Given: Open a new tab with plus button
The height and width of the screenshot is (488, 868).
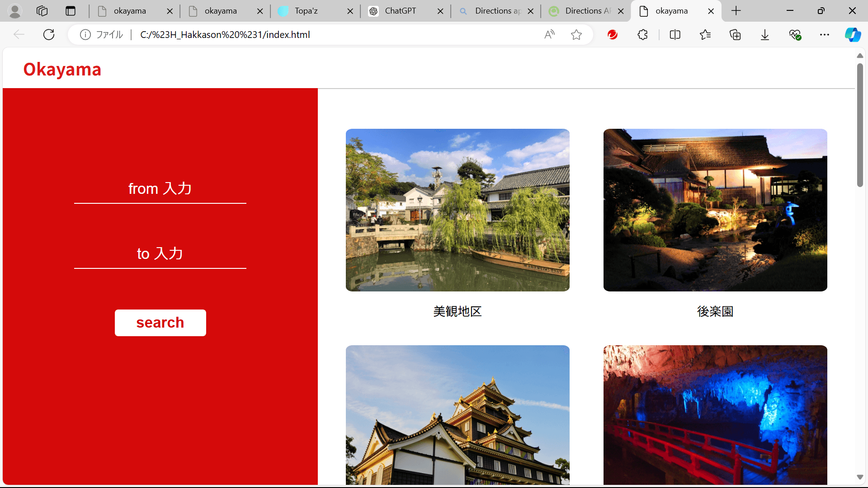Looking at the screenshot, I should pyautogui.click(x=736, y=11).
